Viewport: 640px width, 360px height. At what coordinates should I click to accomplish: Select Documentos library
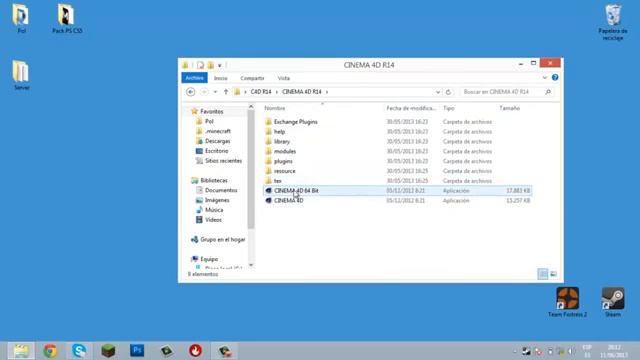click(x=221, y=190)
